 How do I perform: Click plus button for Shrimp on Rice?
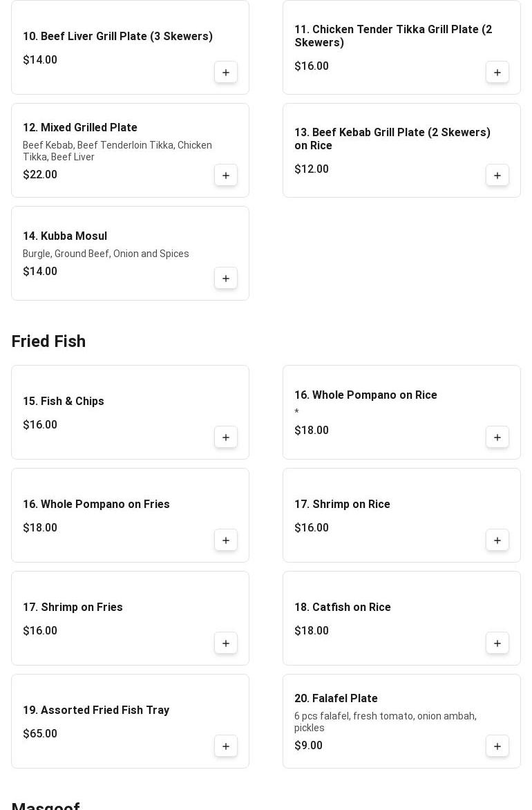tap(497, 540)
